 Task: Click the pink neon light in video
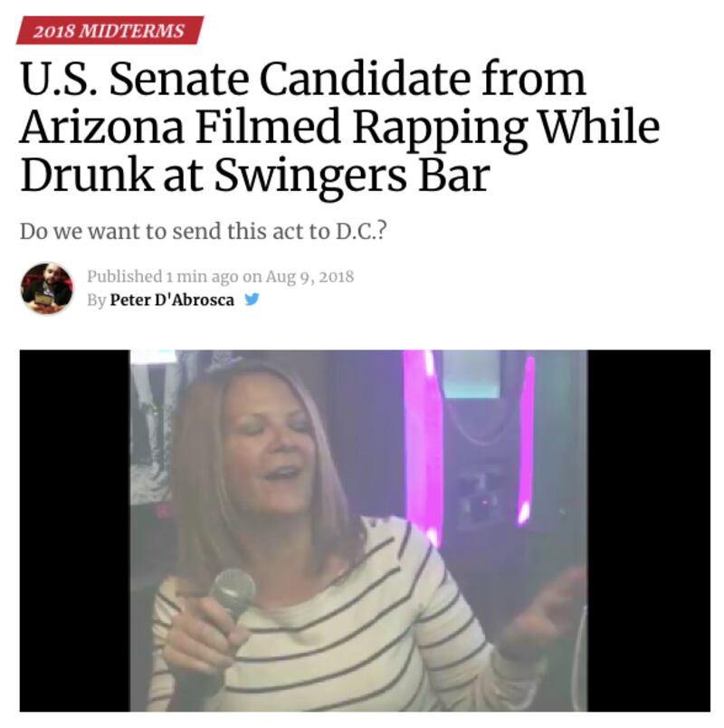point(422,445)
